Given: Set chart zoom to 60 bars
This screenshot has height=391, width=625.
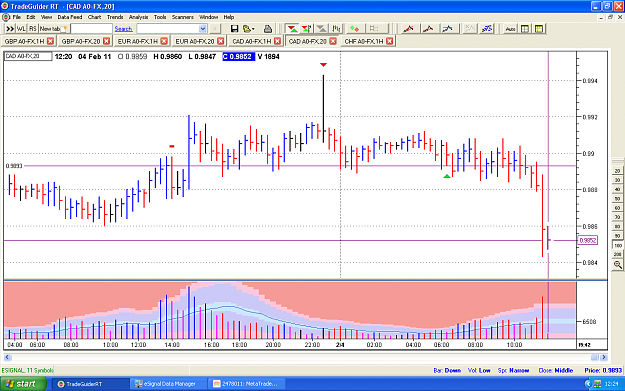Looking at the screenshot, I should point(617,208).
